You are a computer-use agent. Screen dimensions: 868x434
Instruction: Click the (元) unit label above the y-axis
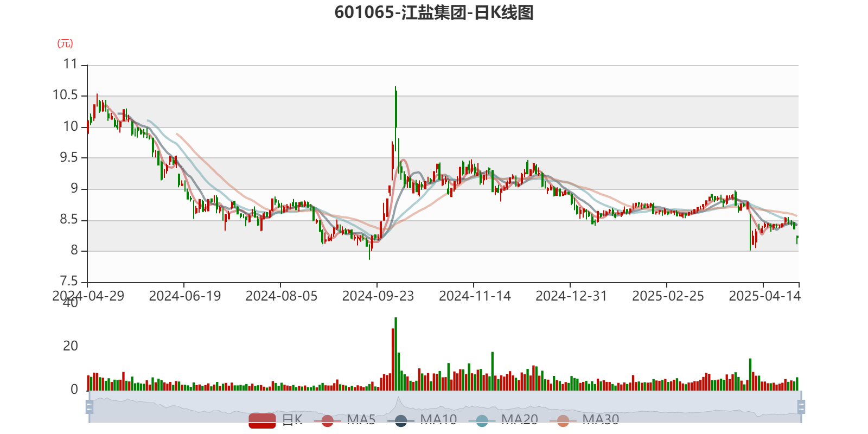(x=65, y=43)
